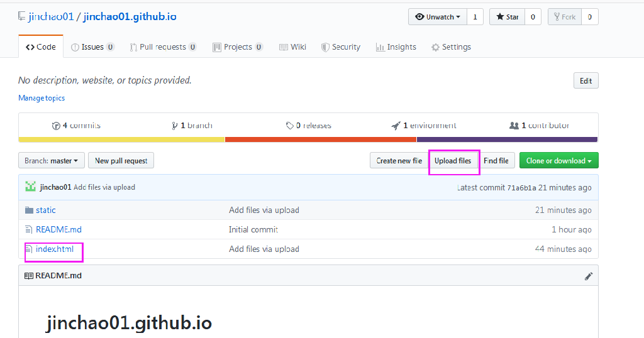This screenshot has width=644, height=338.
Task: Click the latest commit message in the commit bar
Action: tap(104, 187)
